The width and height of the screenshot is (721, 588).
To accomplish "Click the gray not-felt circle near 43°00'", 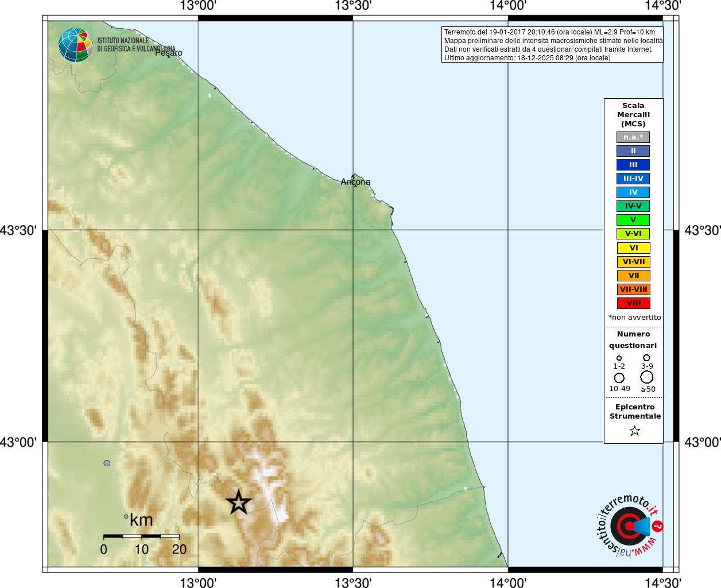I will click(x=107, y=463).
